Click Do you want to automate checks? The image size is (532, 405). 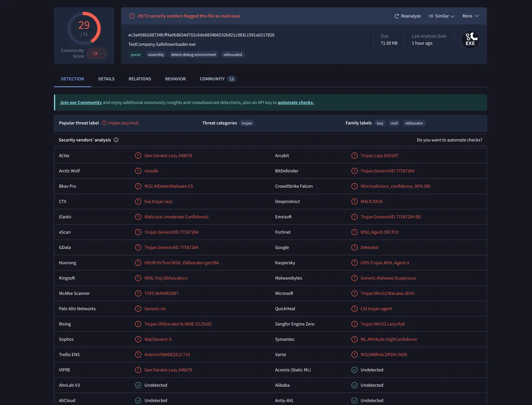click(449, 140)
